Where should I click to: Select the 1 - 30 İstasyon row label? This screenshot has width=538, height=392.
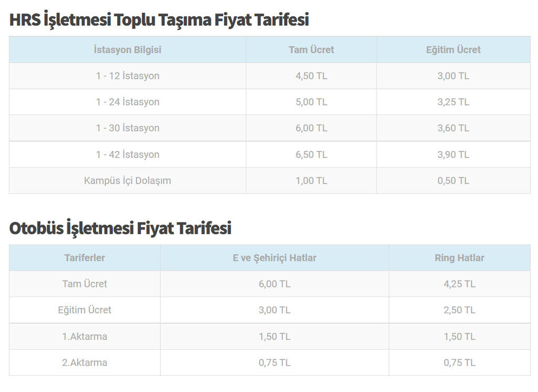pyautogui.click(x=128, y=128)
